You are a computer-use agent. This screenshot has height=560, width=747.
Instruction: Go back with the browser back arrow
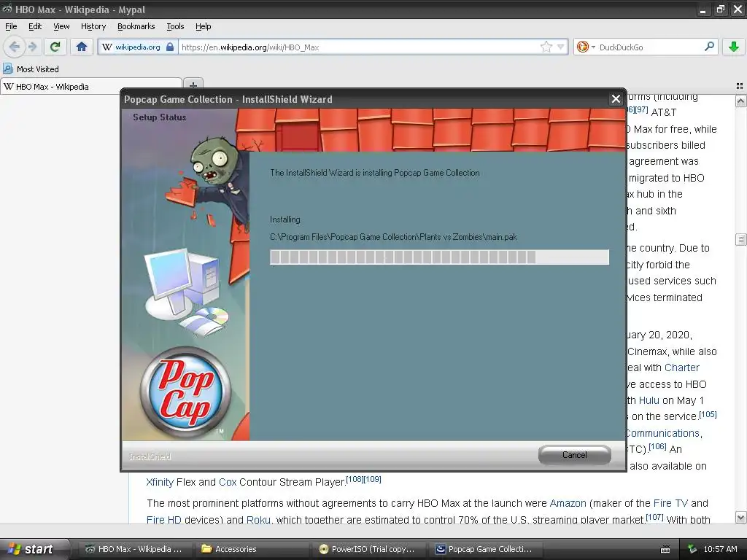[x=15, y=47]
